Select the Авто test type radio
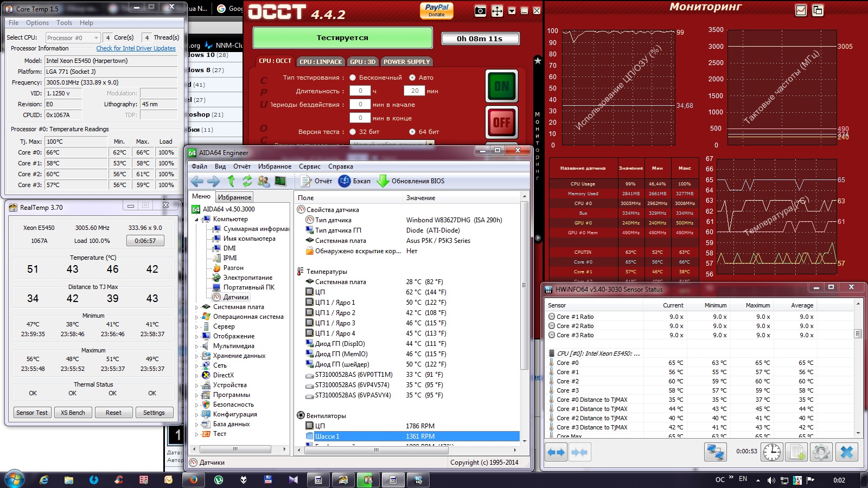The height and width of the screenshot is (488, 868). pos(412,78)
